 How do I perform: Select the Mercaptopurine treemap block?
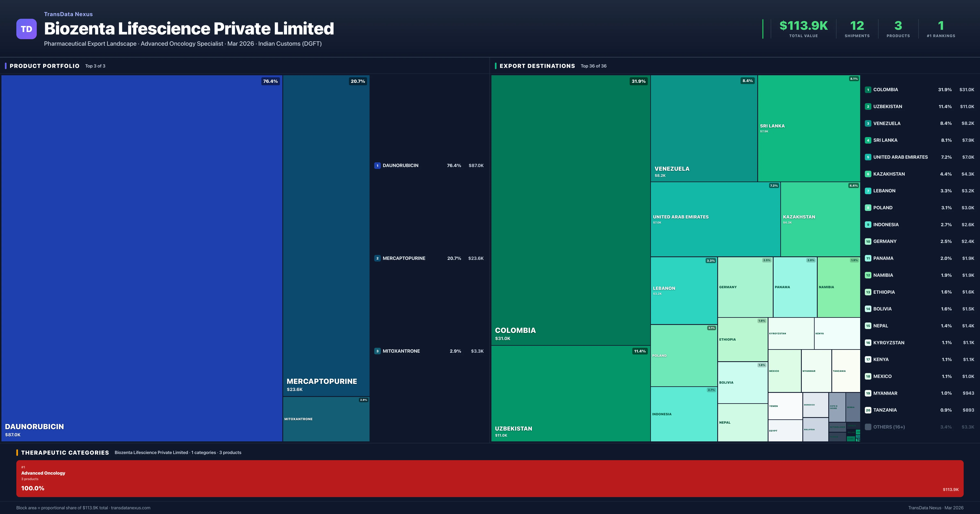[326, 236]
